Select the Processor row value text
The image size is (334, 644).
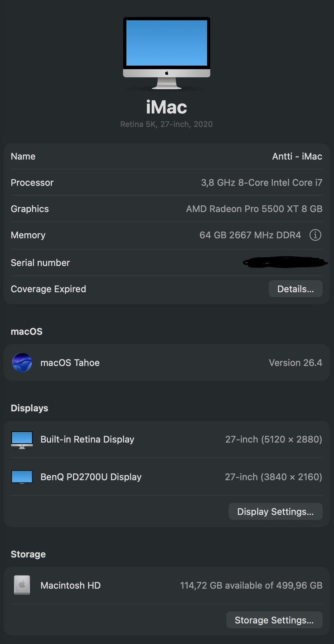click(x=262, y=183)
